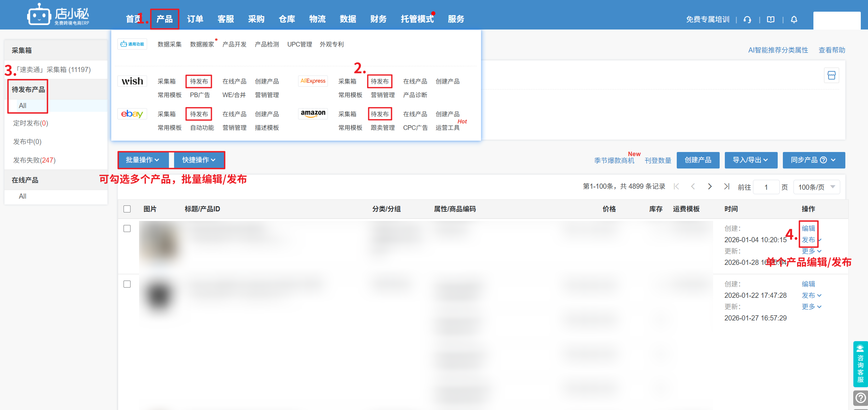The image size is (868, 410).
Task: Click the page number input field
Action: tap(766, 187)
